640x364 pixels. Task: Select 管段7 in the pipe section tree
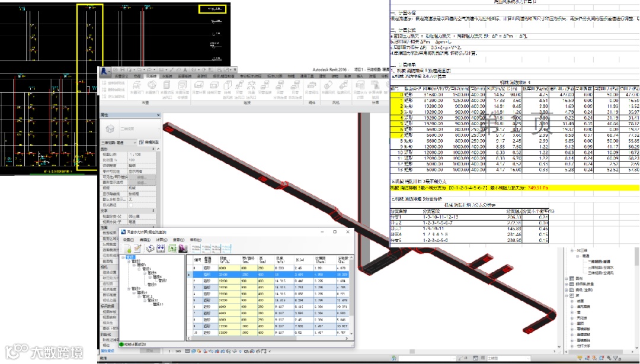pyautogui.click(x=162, y=281)
